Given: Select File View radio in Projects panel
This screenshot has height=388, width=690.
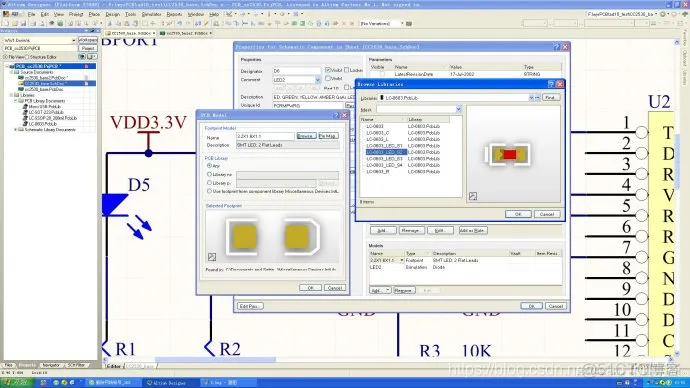Looking at the screenshot, I should (5, 57).
